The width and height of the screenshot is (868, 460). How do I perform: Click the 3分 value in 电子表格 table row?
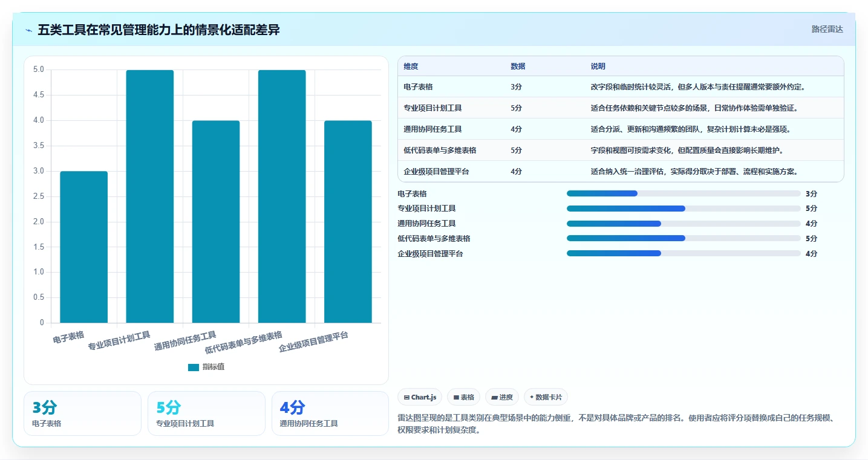516,86
